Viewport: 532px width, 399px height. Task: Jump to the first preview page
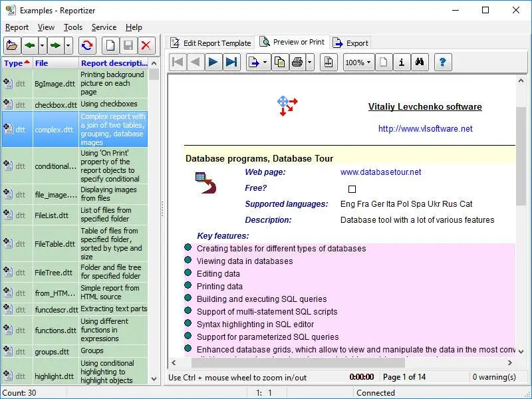point(178,62)
